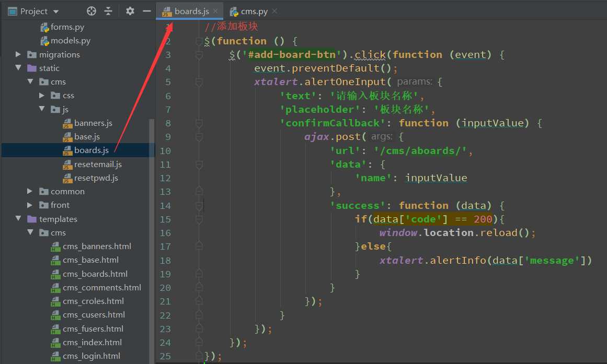The width and height of the screenshot is (607, 364).
Task: Click 'alertOneInput' in line 5
Action: (x=345, y=82)
